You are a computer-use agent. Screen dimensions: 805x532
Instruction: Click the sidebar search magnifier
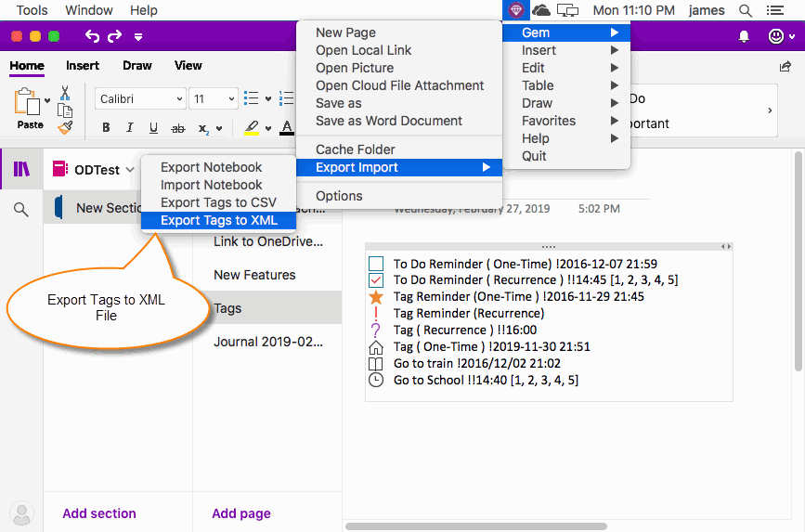point(21,210)
